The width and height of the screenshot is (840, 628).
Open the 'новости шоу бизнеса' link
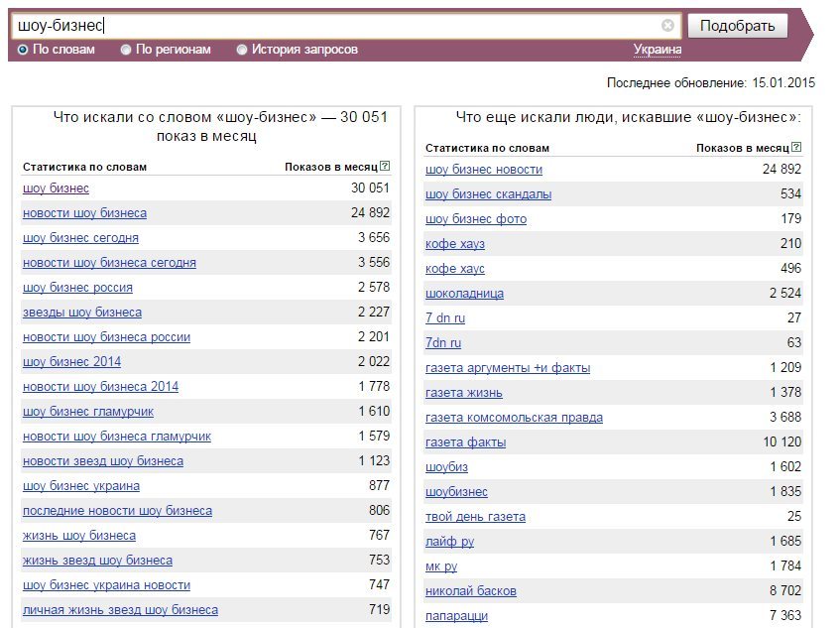click(84, 212)
